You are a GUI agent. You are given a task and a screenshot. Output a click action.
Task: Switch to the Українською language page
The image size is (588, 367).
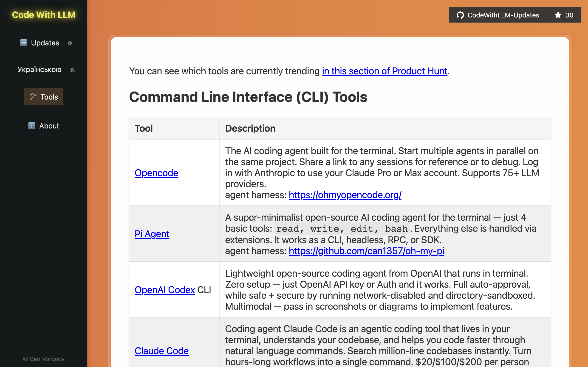pos(40,70)
